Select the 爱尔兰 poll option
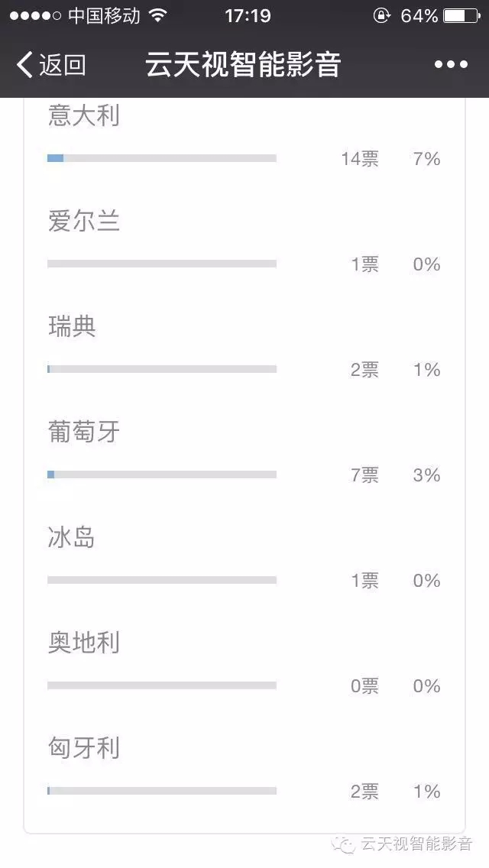The width and height of the screenshot is (489, 868). point(83,221)
